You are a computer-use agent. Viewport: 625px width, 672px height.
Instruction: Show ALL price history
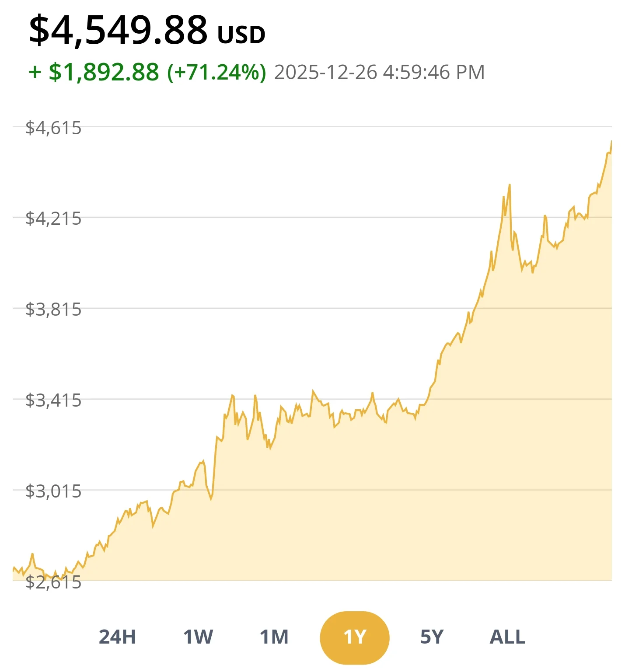[507, 637]
